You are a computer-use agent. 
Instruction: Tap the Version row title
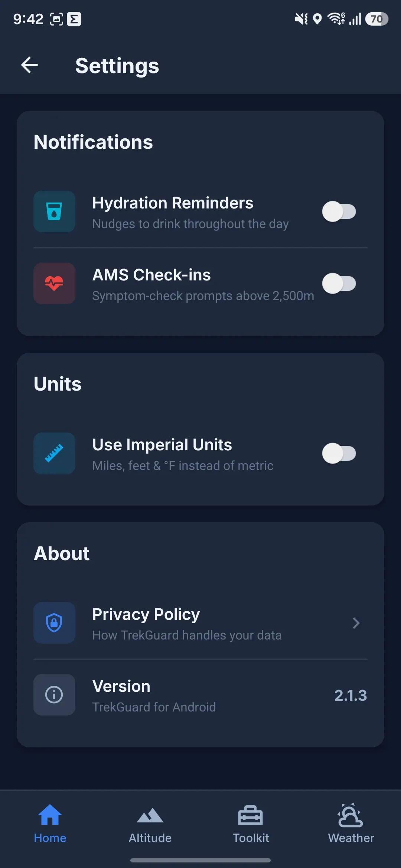(x=121, y=686)
